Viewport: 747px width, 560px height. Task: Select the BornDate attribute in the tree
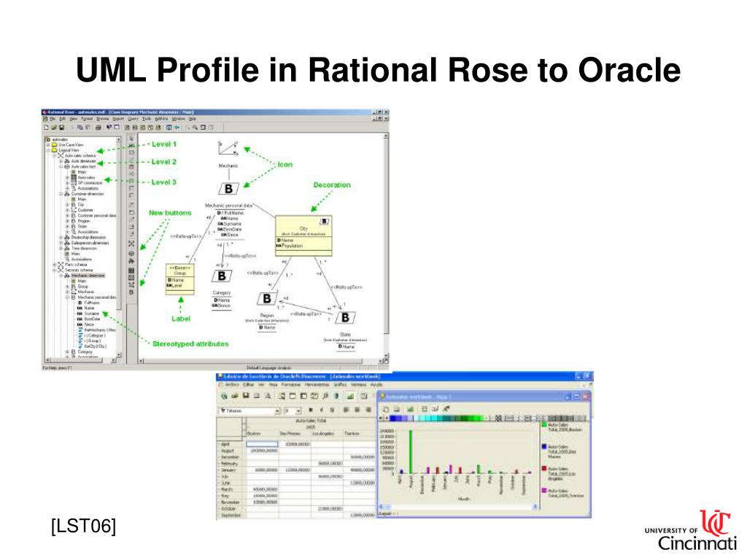92,319
